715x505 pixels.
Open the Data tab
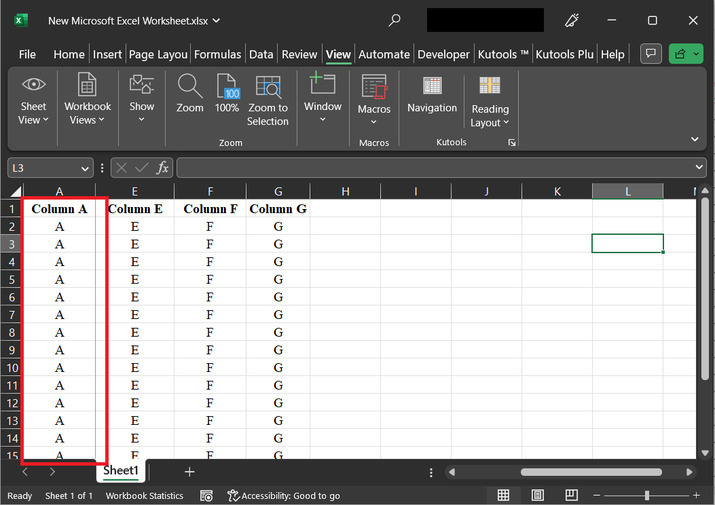click(261, 54)
